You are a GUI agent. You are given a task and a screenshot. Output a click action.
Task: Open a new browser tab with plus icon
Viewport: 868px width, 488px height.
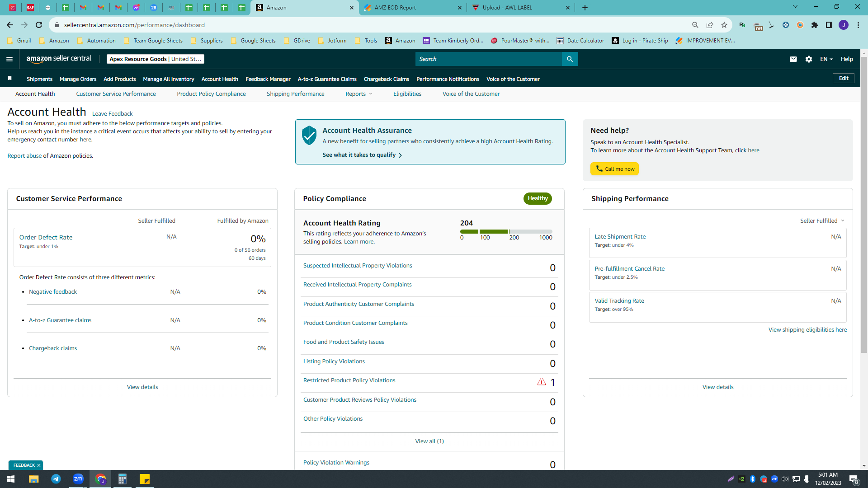(585, 8)
